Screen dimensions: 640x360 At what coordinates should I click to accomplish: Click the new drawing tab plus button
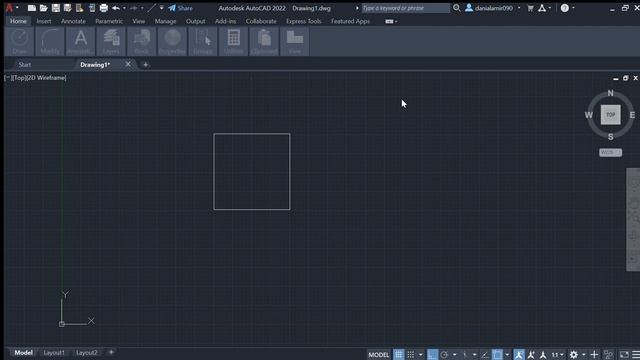point(146,64)
